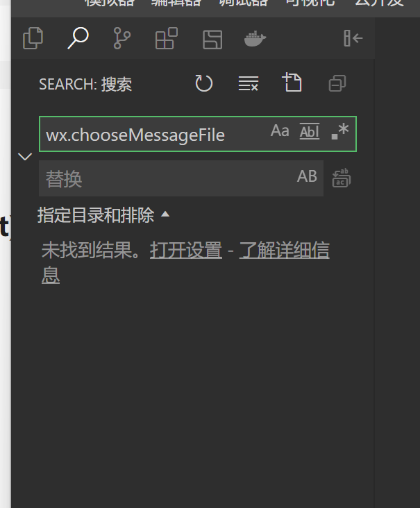Open the Docker whale icon
This screenshot has height=508, width=420.
pyautogui.click(x=255, y=39)
